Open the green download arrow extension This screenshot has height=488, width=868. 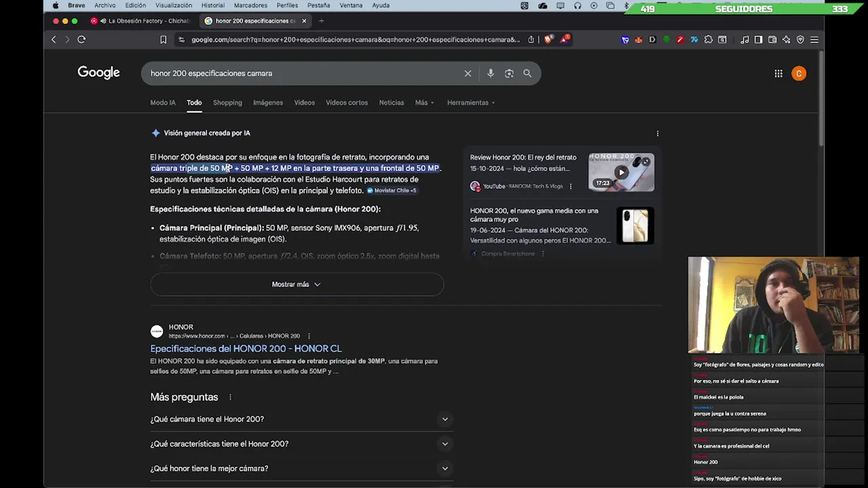[x=667, y=39]
